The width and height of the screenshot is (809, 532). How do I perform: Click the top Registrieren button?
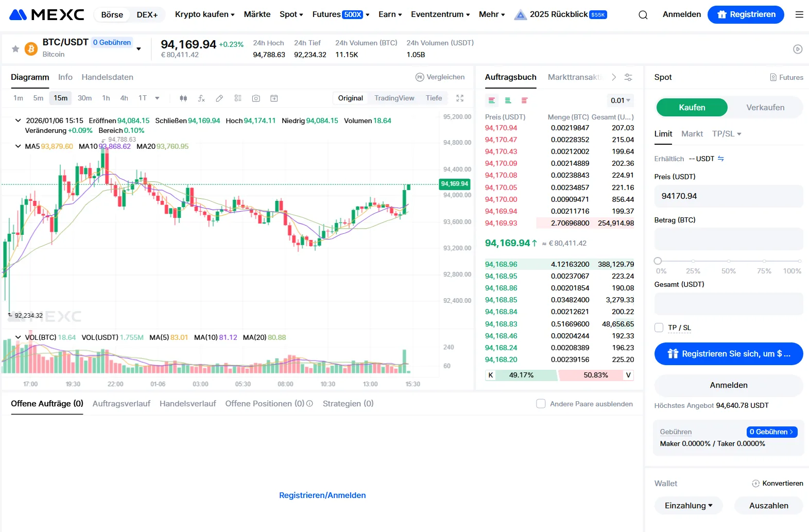pos(746,14)
